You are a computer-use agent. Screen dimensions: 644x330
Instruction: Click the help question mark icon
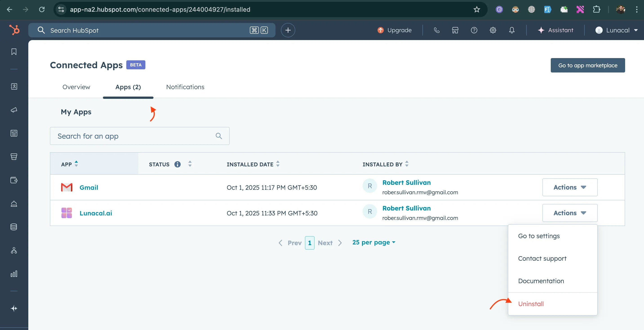(474, 30)
